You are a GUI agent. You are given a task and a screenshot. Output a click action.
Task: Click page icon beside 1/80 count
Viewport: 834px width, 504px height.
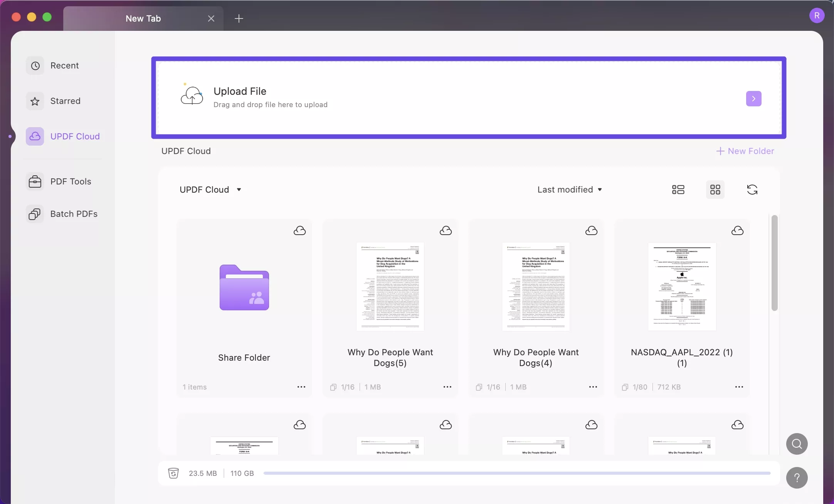click(x=625, y=387)
